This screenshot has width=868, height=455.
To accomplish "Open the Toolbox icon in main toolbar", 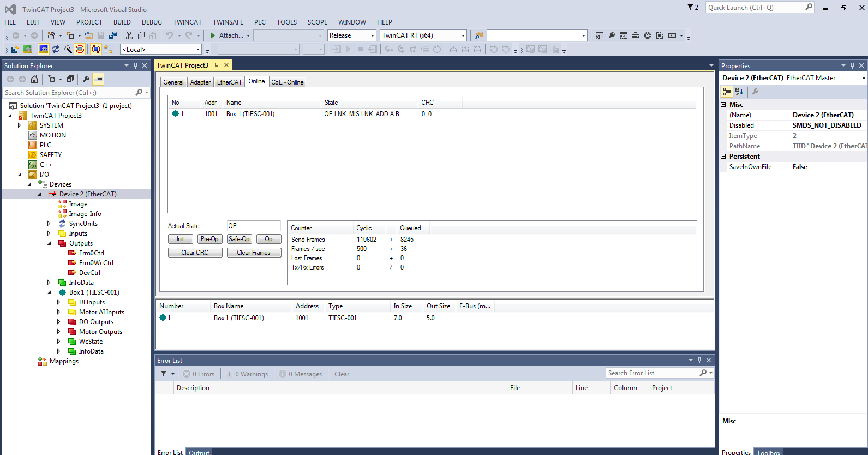I will tap(636, 35).
